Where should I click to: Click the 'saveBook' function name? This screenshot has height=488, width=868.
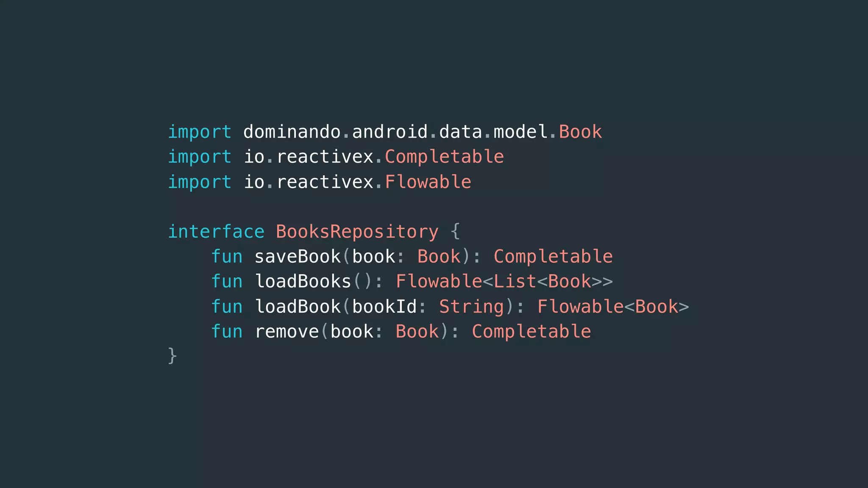point(298,257)
